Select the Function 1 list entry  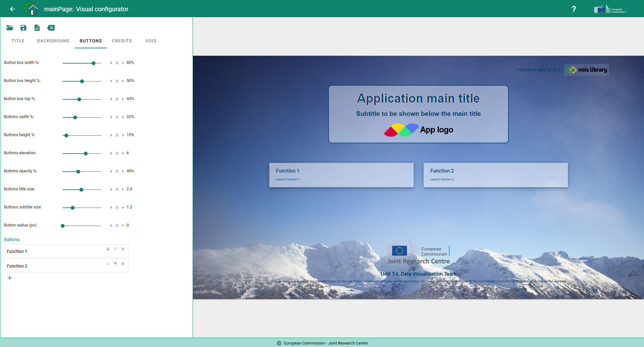[66, 251]
